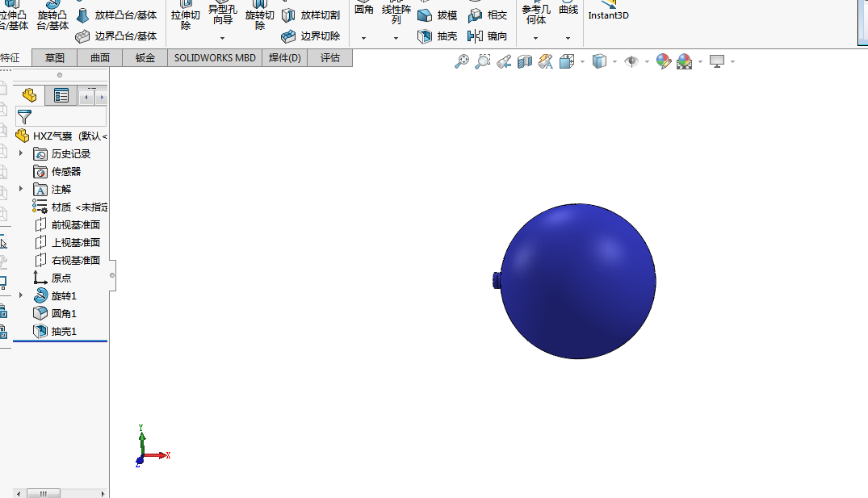Switch to the PropertyManager panel tab
868x498 pixels.
[x=61, y=95]
